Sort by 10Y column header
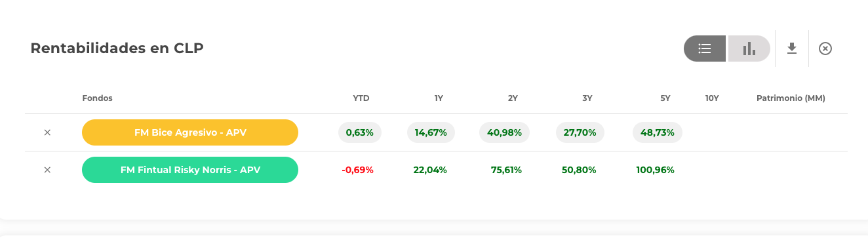Image resolution: width=868 pixels, height=238 pixels. click(x=712, y=98)
